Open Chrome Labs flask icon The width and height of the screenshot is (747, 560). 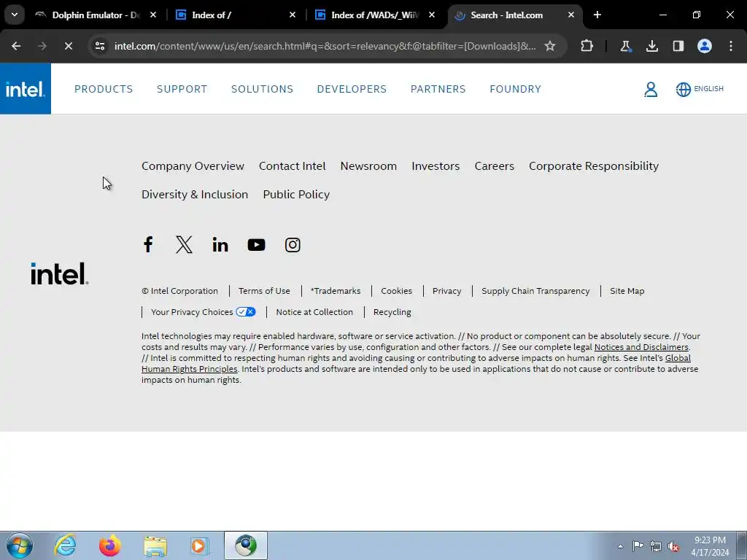point(625,46)
